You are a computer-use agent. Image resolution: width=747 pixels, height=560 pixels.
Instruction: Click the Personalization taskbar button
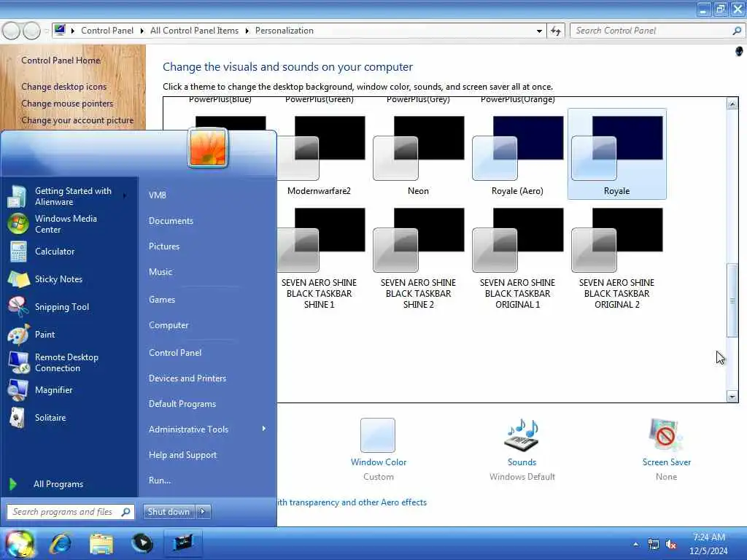(x=183, y=542)
